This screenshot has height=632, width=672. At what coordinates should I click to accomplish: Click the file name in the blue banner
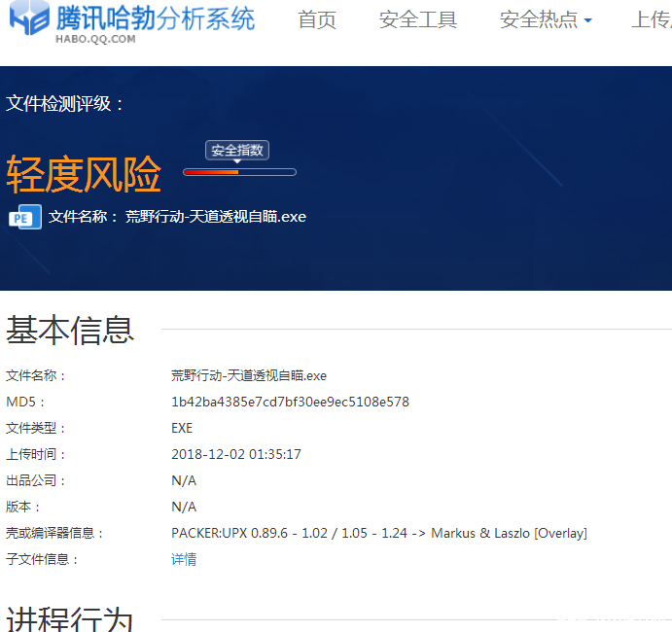(216, 217)
